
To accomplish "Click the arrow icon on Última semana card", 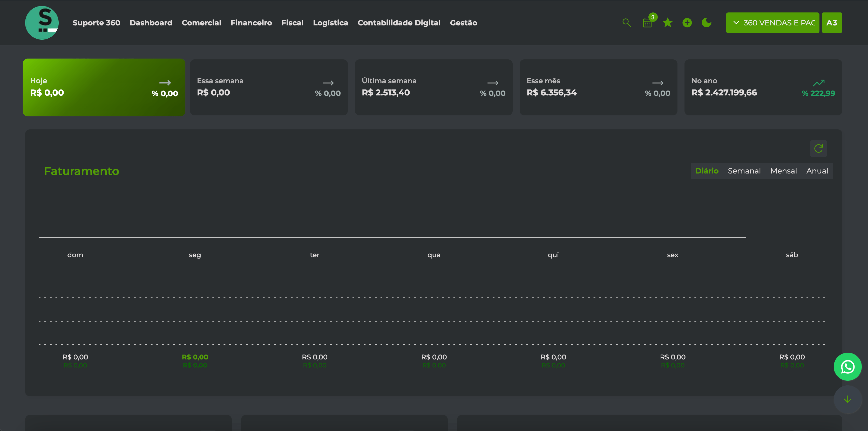I will 493,82.
